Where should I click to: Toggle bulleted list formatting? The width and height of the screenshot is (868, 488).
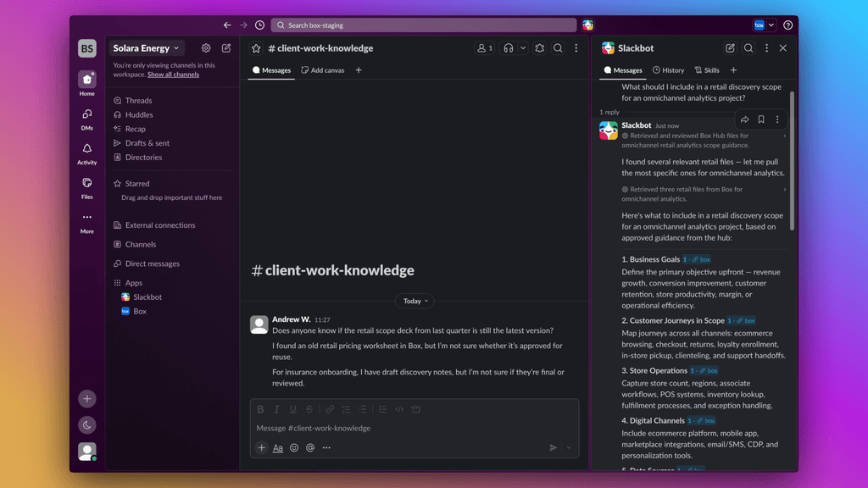click(363, 409)
